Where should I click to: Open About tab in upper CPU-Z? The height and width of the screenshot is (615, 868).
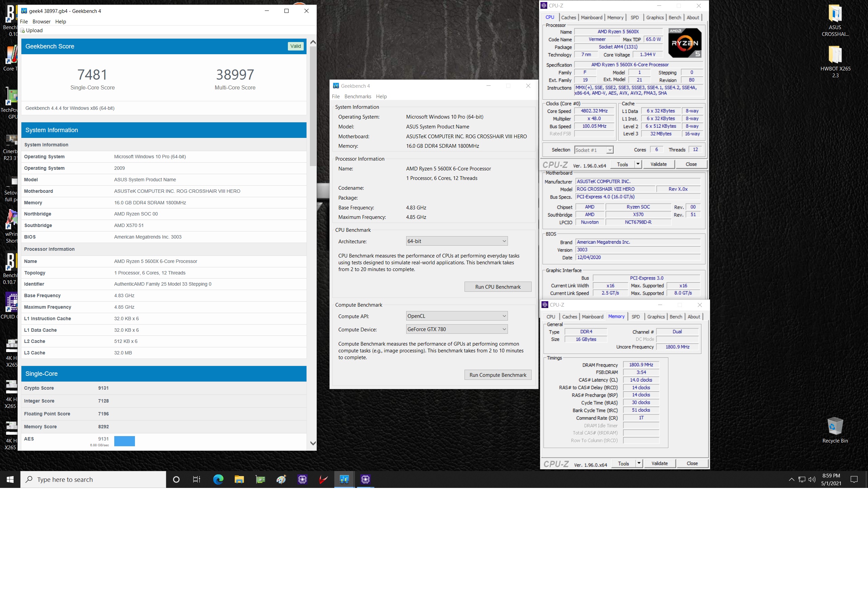[x=693, y=17]
